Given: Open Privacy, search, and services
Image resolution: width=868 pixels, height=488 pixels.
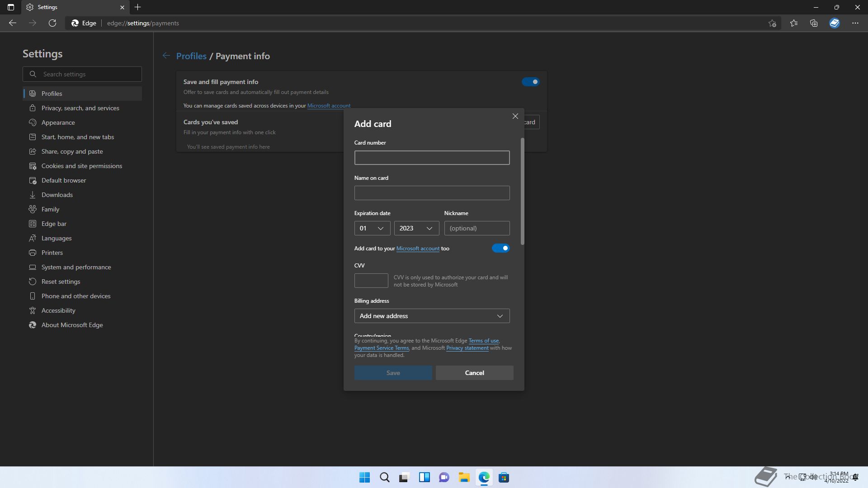Looking at the screenshot, I should (82, 108).
